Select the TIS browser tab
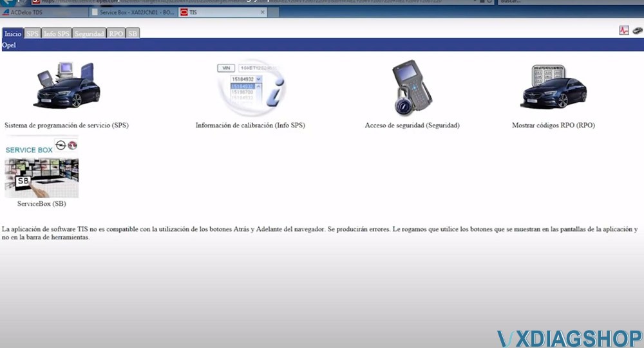Viewport: 644px width, 348px height. coord(223,12)
